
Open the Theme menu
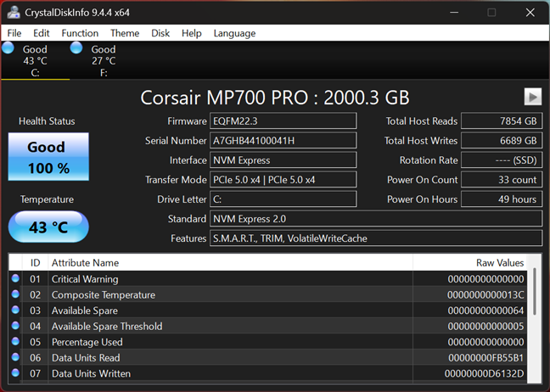pos(125,33)
